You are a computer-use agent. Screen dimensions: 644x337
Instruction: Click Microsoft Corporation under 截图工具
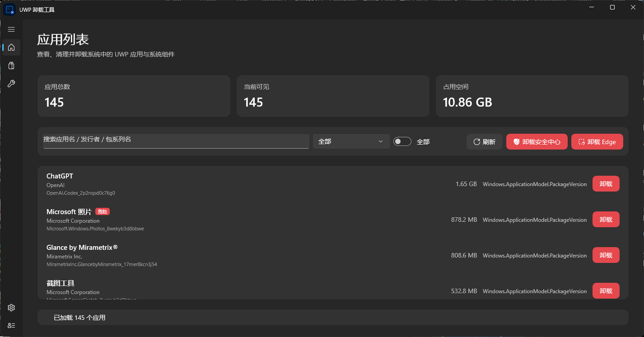(x=73, y=292)
